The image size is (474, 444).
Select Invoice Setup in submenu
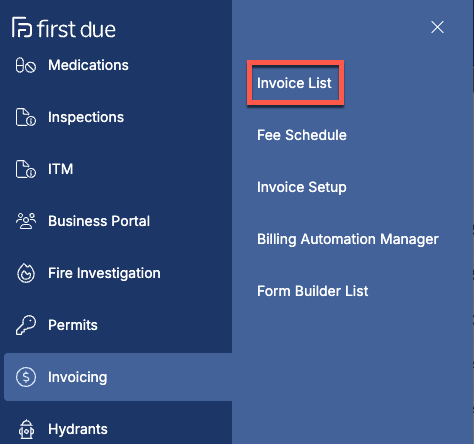tap(302, 187)
